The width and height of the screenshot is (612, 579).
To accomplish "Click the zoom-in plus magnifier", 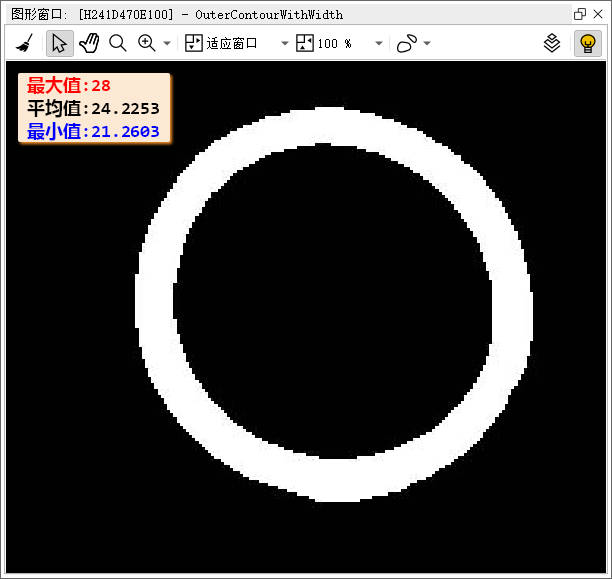I will pos(147,43).
